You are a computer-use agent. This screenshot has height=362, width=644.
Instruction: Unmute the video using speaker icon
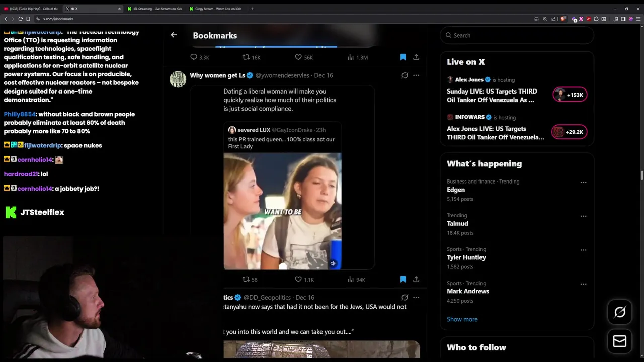(333, 263)
